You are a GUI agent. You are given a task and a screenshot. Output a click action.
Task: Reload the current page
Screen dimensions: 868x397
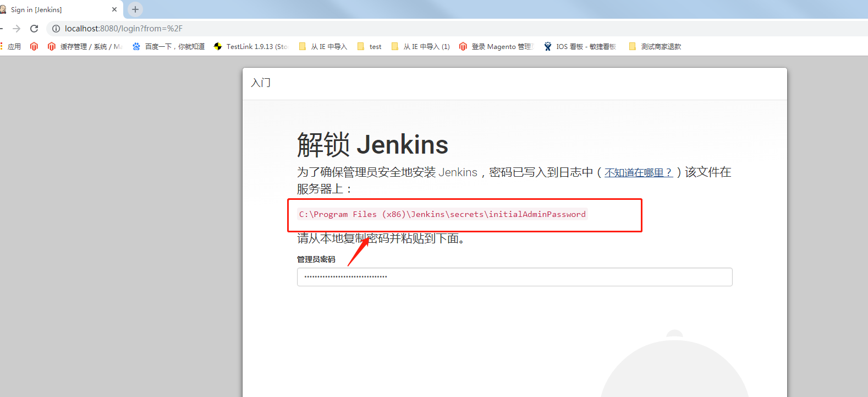pos(34,29)
